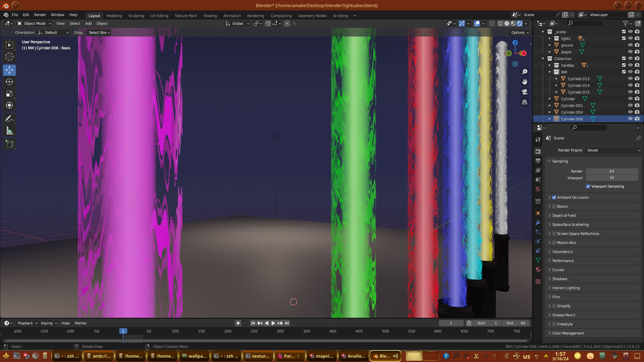The width and height of the screenshot is (644, 362).
Task: Collapse the BW collection in outliner
Action: [550, 72]
